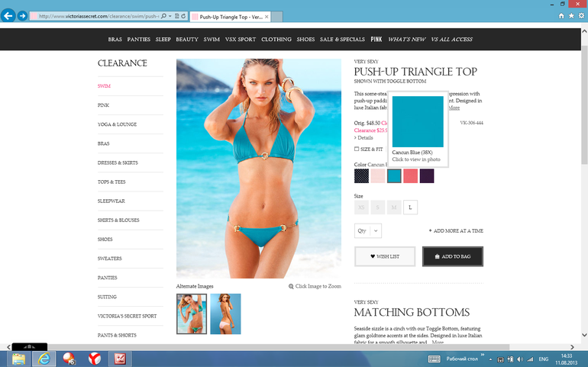Image resolution: width=588 pixels, height=367 pixels.
Task: Click the address bar refresh icon
Action: point(183,16)
